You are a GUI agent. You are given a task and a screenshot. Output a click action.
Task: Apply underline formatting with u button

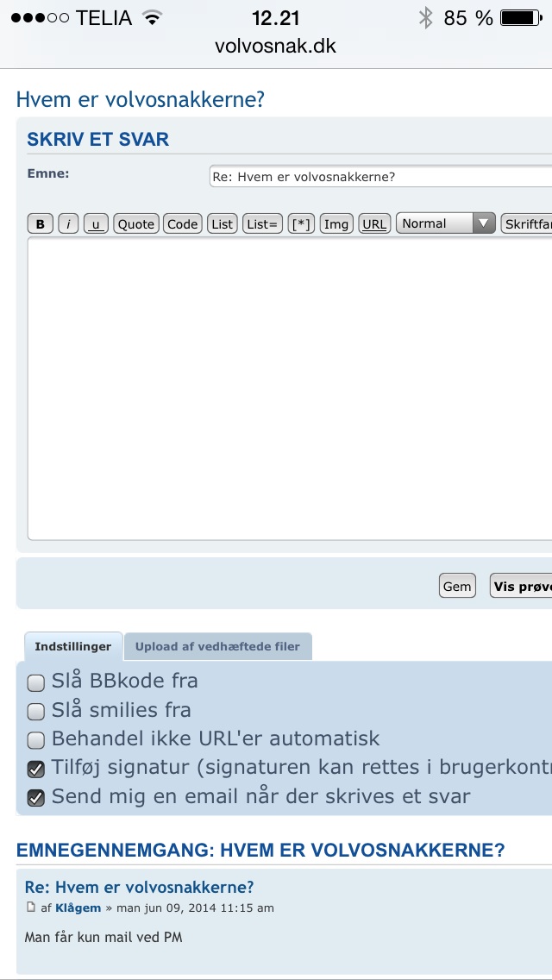click(x=96, y=223)
